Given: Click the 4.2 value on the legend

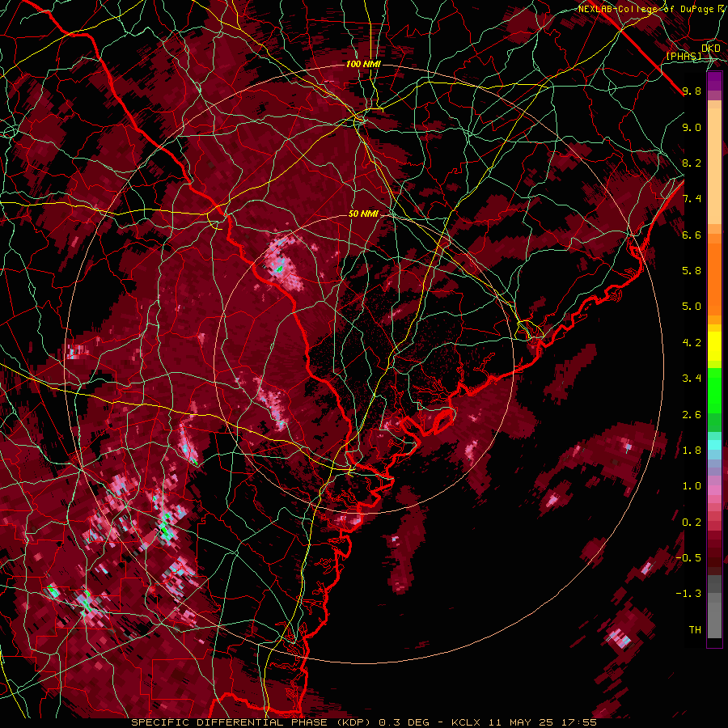Looking at the screenshot, I should tap(692, 343).
